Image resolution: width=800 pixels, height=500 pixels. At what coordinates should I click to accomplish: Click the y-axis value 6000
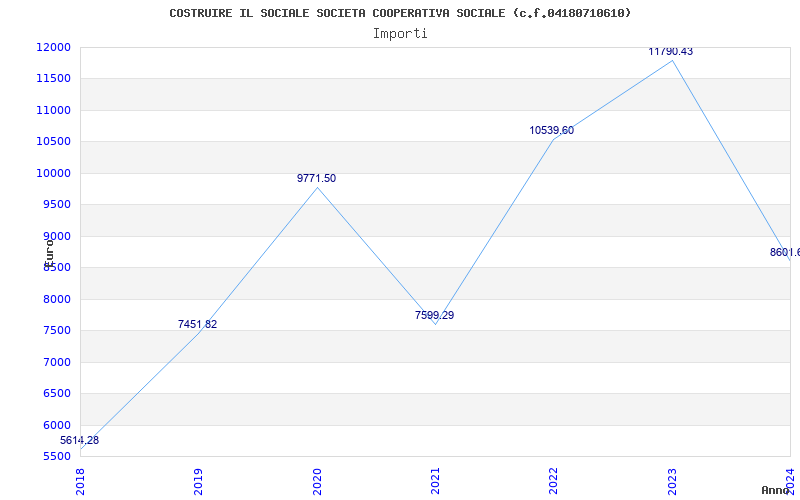56,425
